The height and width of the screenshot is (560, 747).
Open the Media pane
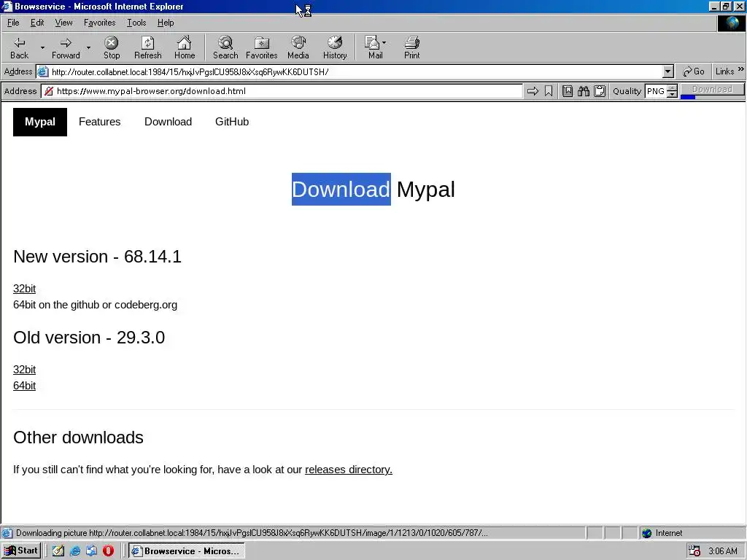coord(298,47)
